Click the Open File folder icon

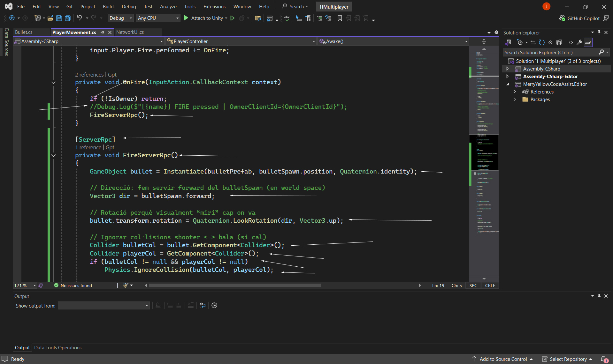point(50,18)
